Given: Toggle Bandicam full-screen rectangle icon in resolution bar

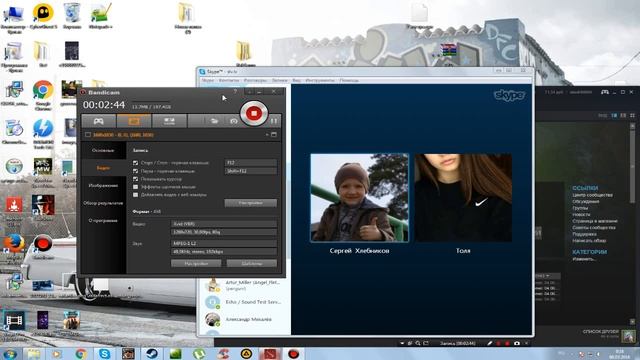Looking at the screenshot, I should 274,135.
